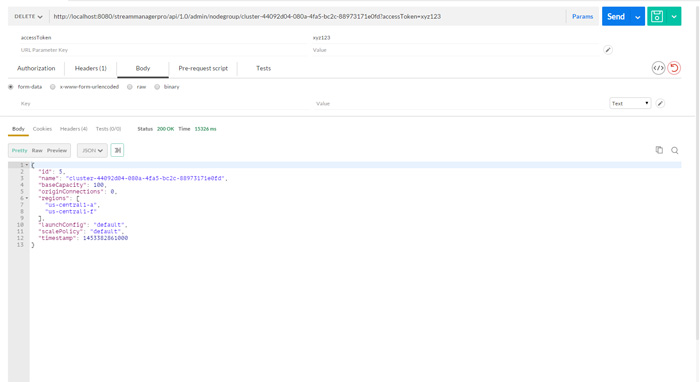
Task: Click the "us-central1-f" region entry
Action: coord(71,212)
